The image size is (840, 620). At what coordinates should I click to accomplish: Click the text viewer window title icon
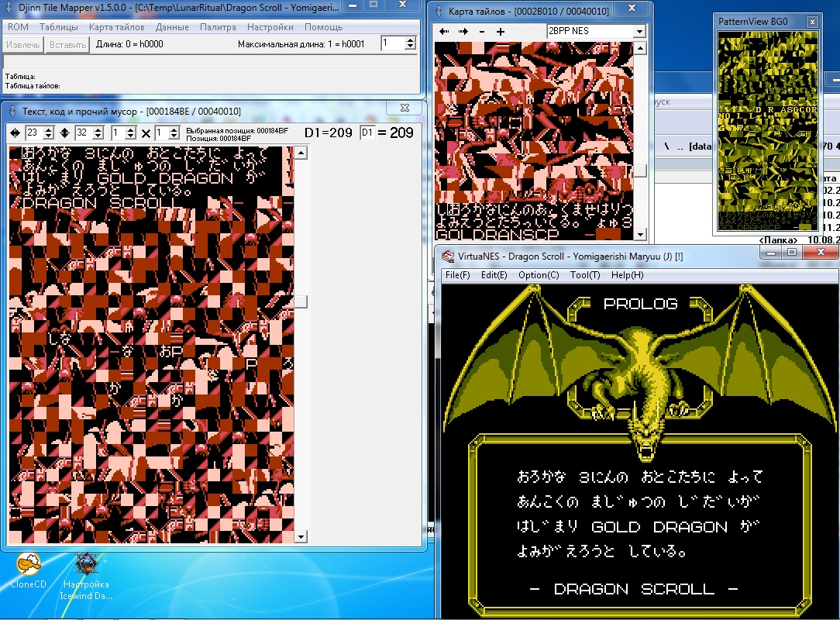pyautogui.click(x=12, y=111)
